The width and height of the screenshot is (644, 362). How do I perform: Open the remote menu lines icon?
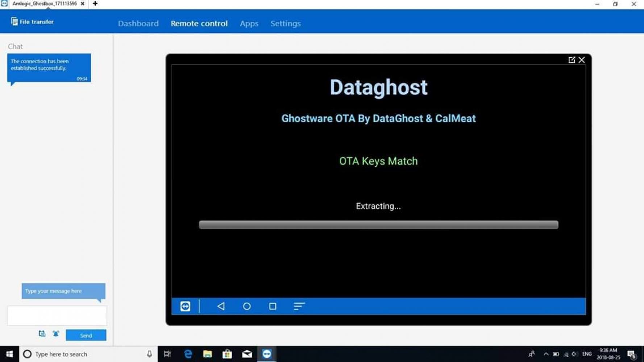tap(299, 306)
